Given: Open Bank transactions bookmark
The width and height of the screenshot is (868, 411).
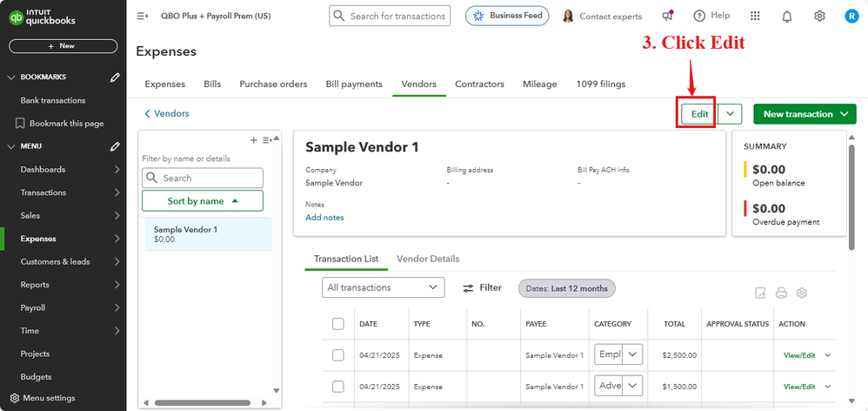Looking at the screenshot, I should [53, 100].
